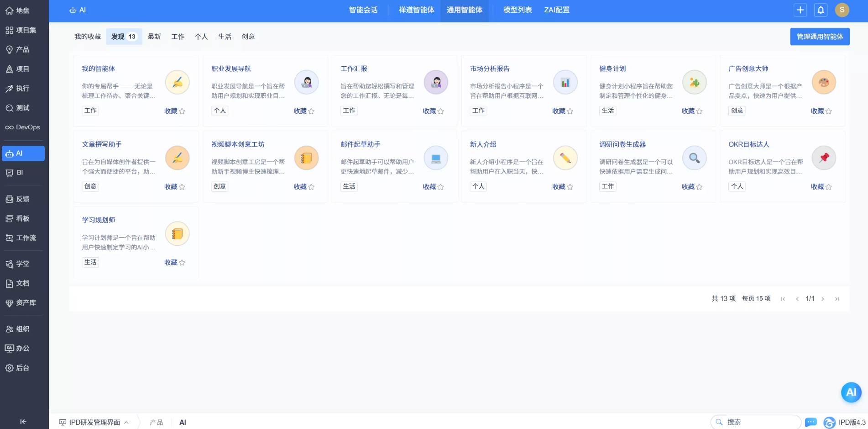This screenshot has height=429, width=868.
Task: Open notifications via the bell icon
Action: point(820,10)
